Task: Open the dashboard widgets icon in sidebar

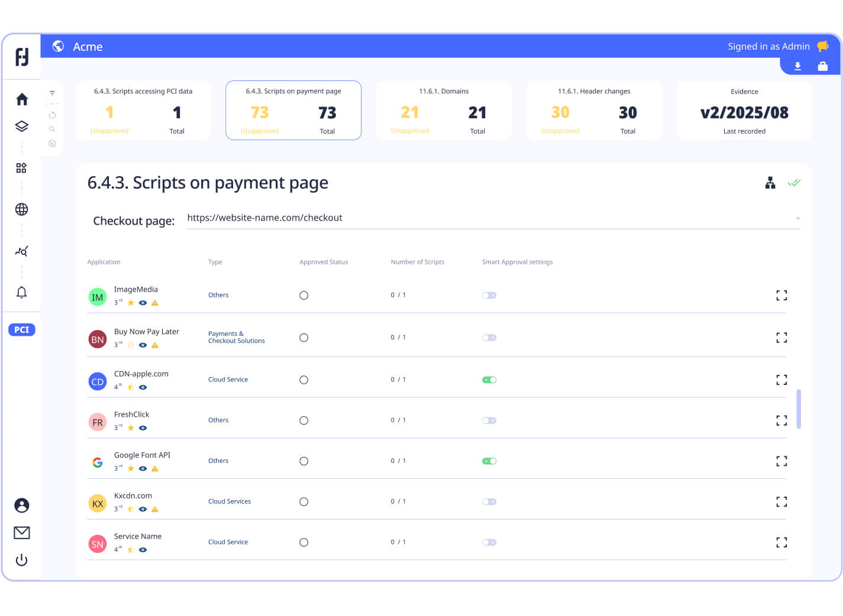Action: click(x=21, y=168)
